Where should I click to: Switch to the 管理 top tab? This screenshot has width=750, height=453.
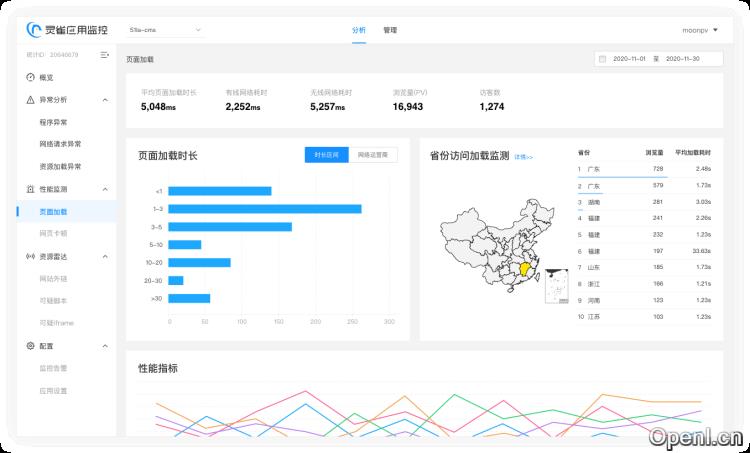pyautogui.click(x=389, y=30)
